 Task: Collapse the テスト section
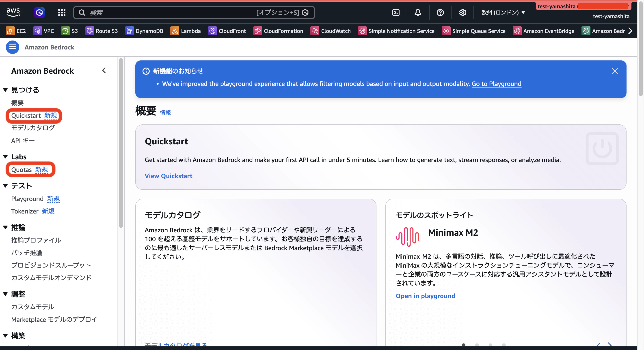[5, 186]
